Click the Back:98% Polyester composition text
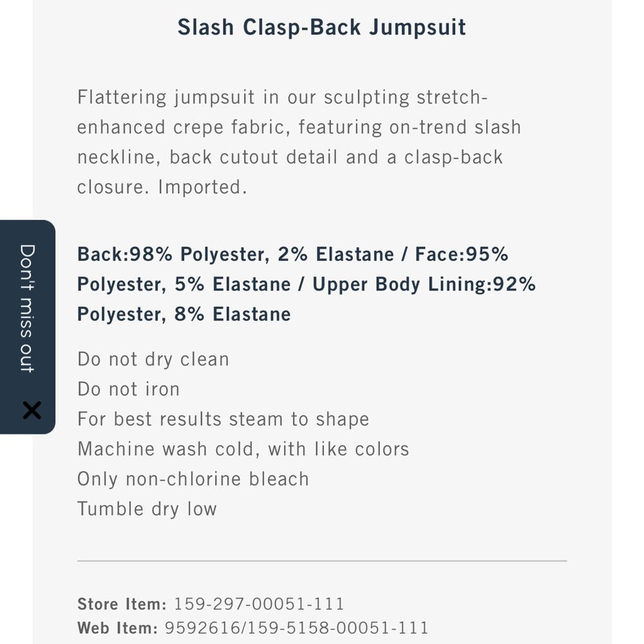This screenshot has width=644, height=644. tap(172, 254)
